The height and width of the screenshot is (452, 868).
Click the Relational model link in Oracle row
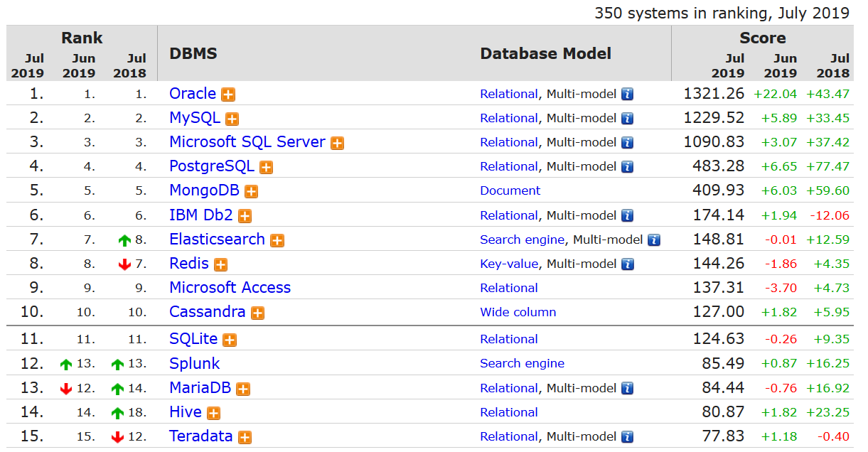pos(509,94)
